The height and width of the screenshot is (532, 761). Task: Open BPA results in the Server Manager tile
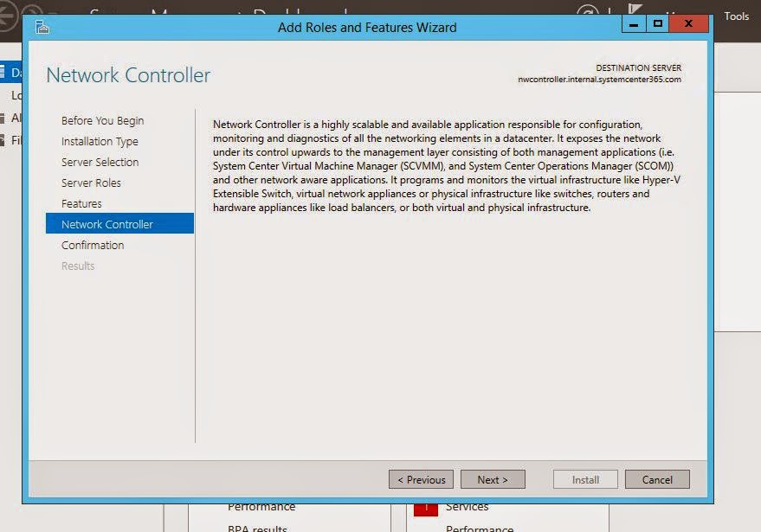coord(257,529)
